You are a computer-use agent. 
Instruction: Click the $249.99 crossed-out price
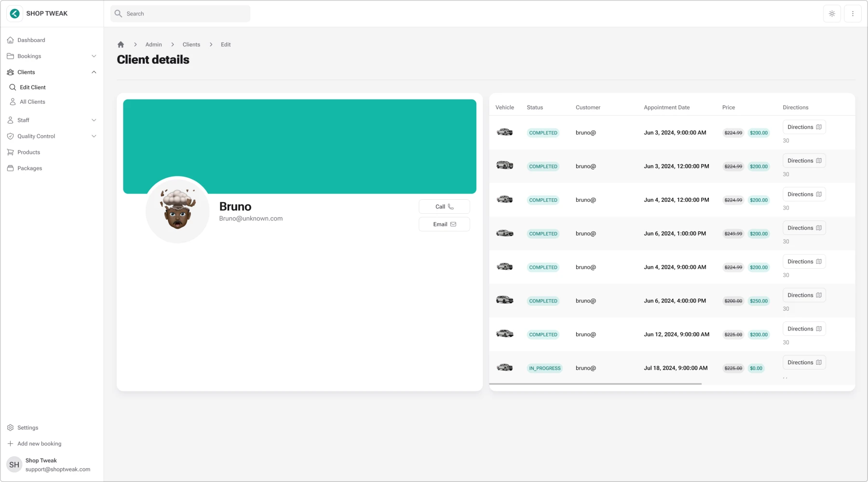[x=733, y=234]
